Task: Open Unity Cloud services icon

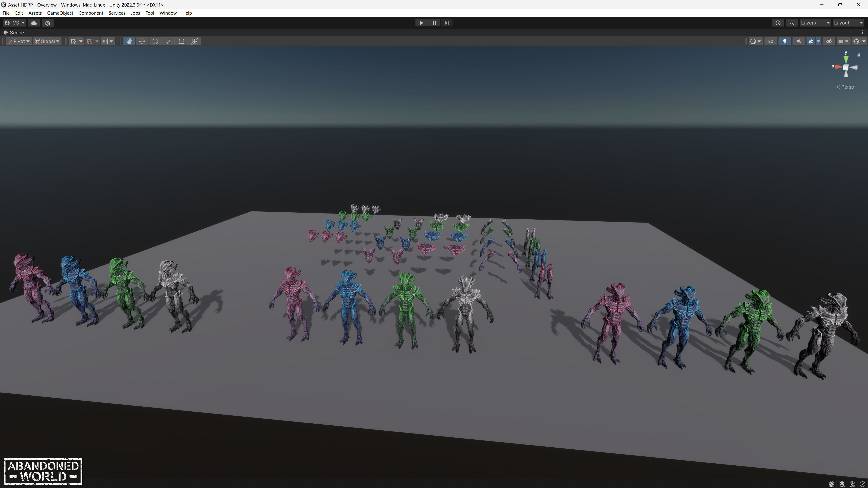Action: (34, 23)
